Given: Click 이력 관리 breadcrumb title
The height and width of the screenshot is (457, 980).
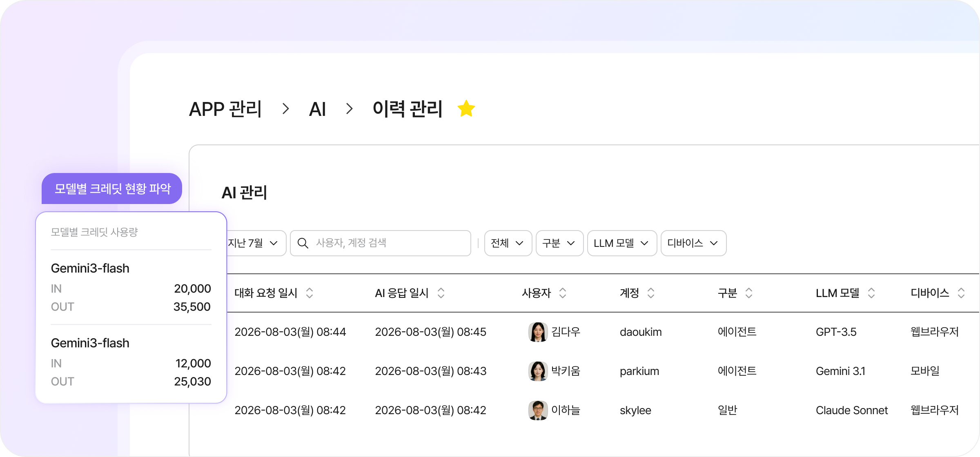Looking at the screenshot, I should pyautogui.click(x=408, y=109).
